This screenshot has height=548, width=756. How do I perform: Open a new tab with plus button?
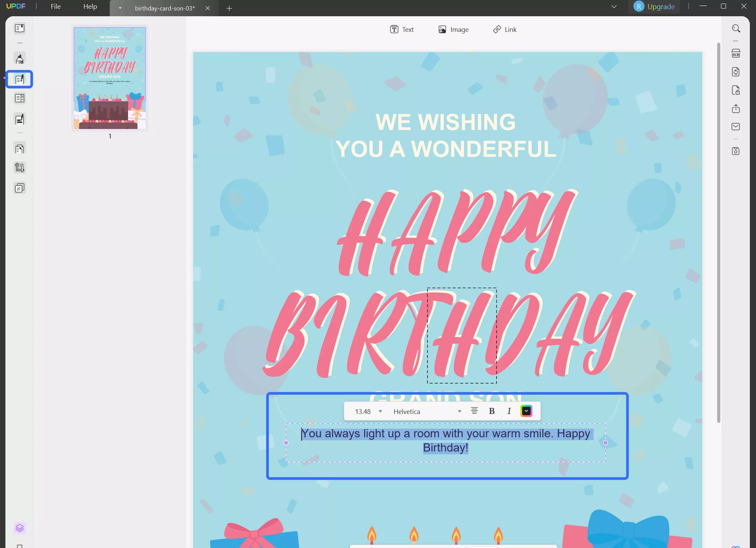pyautogui.click(x=229, y=8)
